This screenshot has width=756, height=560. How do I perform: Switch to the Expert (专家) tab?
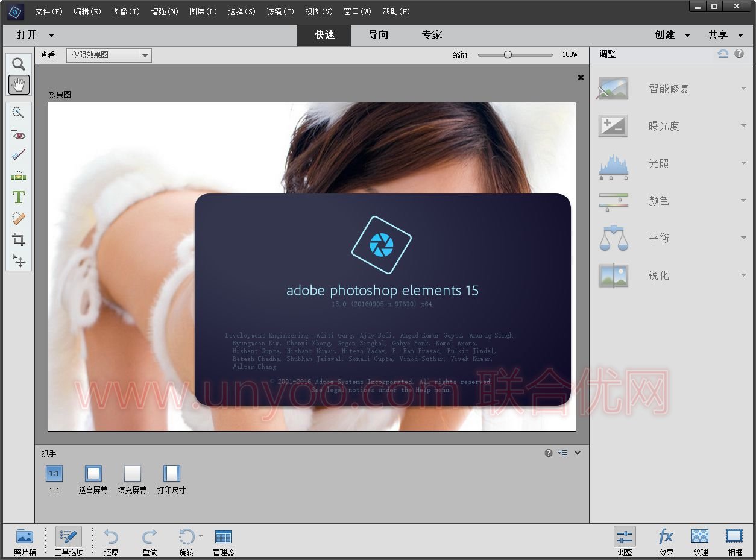point(432,35)
